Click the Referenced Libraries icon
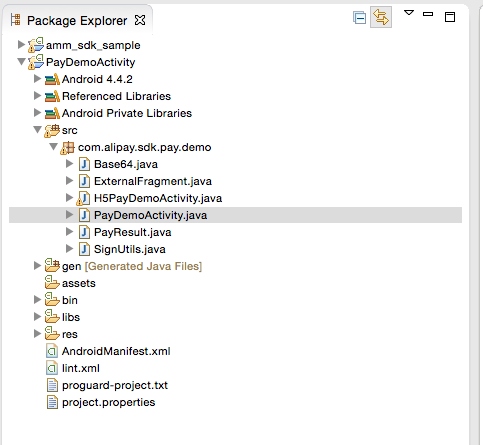 point(52,96)
